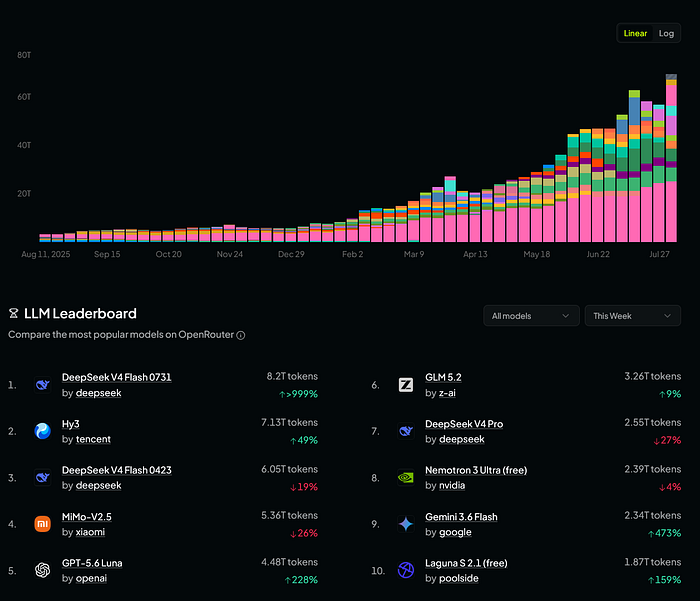
Task: Select the 27% decline figure
Action: (667, 440)
